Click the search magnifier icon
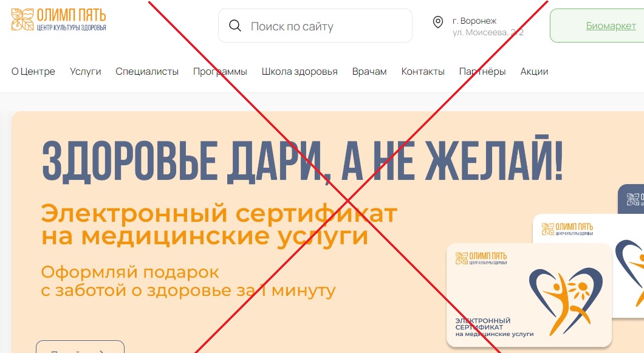Image resolution: width=644 pixels, height=353 pixels. click(235, 26)
